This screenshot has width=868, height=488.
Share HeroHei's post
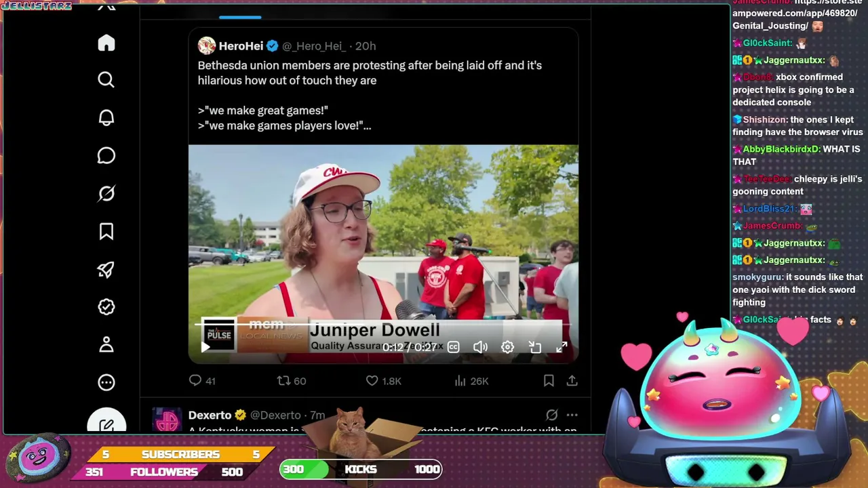tap(572, 381)
